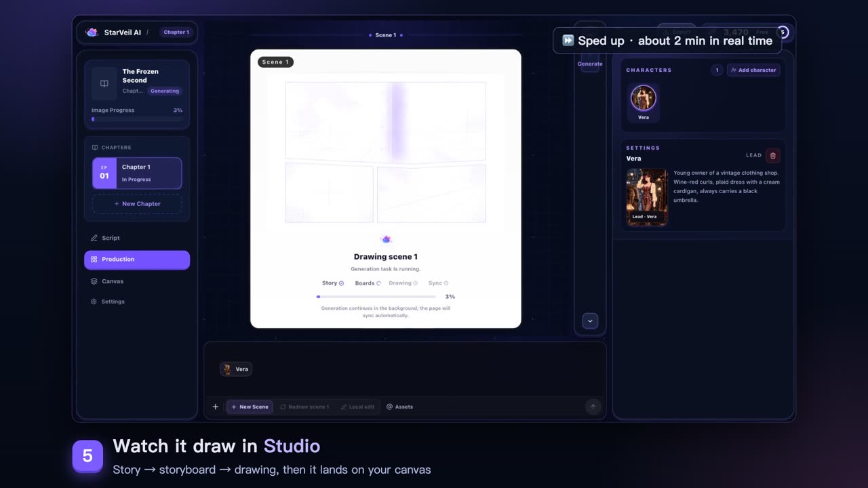Open the Script section
Viewport: 868px width, 488px height.
[137, 238]
